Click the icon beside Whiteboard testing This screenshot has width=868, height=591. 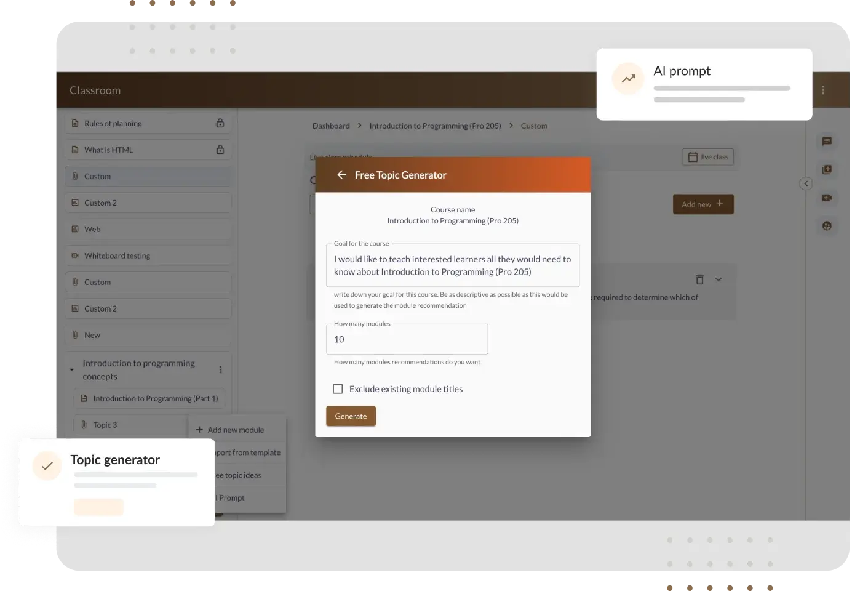coord(75,255)
